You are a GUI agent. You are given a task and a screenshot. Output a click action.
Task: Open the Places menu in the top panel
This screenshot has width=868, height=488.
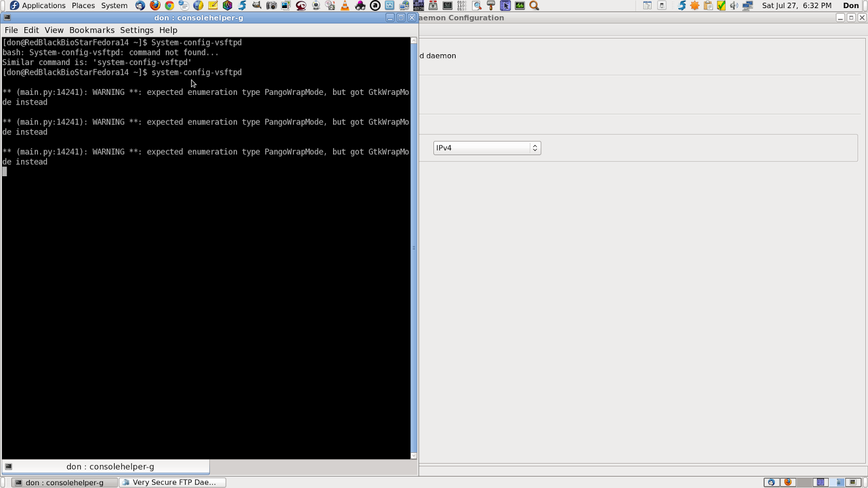pyautogui.click(x=83, y=5)
